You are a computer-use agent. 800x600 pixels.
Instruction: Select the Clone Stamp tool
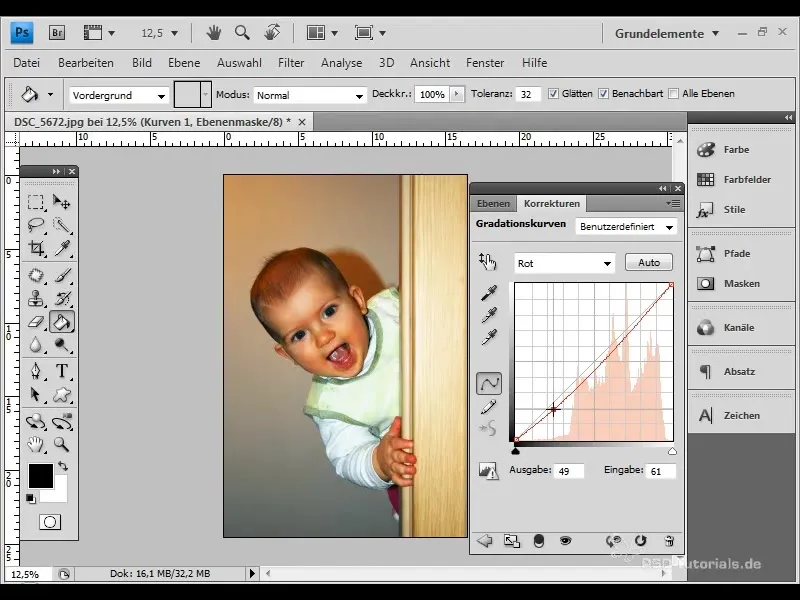point(35,298)
